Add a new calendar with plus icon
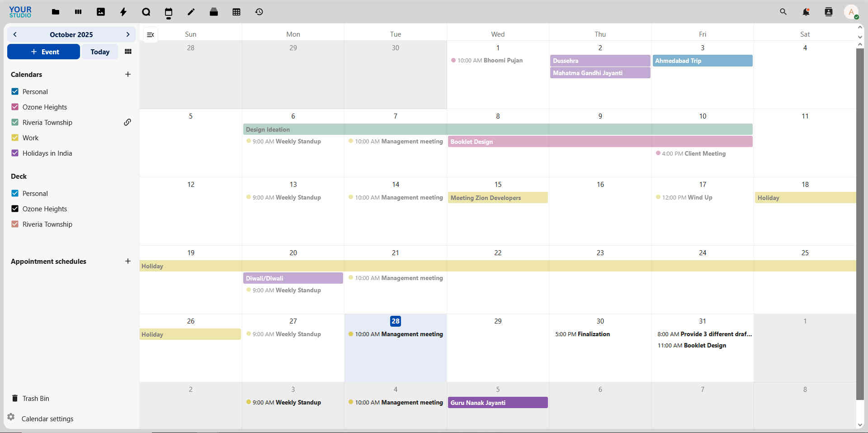Image resolution: width=868 pixels, height=433 pixels. coord(128,74)
